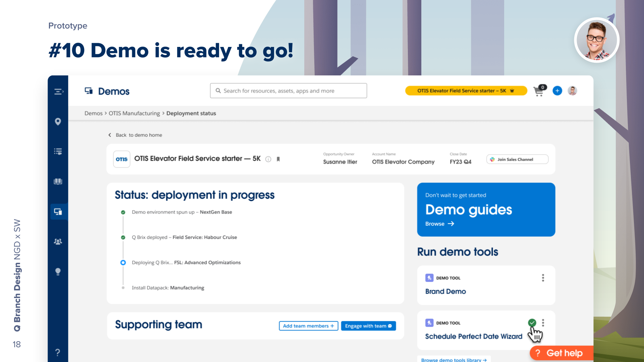644x362 pixels.
Task: Click the OTIS company logo
Action: pos(122,159)
